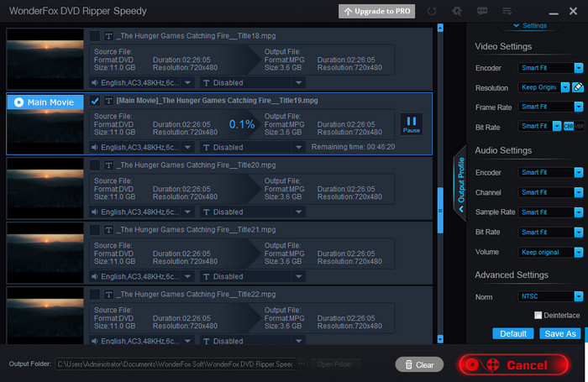
Task: Click the Remaining time 00:46:20 text
Action: click(353, 147)
